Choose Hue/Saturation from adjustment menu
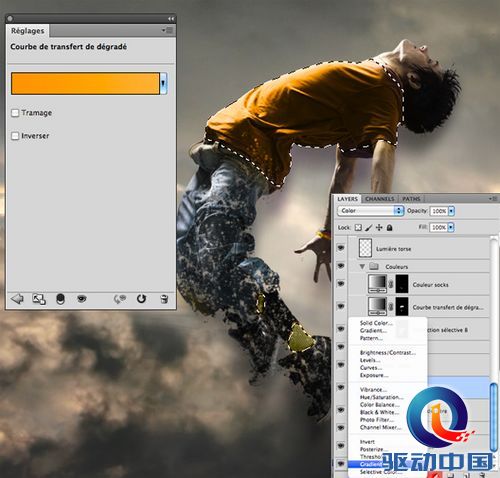The height and width of the screenshot is (478, 500). pyautogui.click(x=381, y=397)
